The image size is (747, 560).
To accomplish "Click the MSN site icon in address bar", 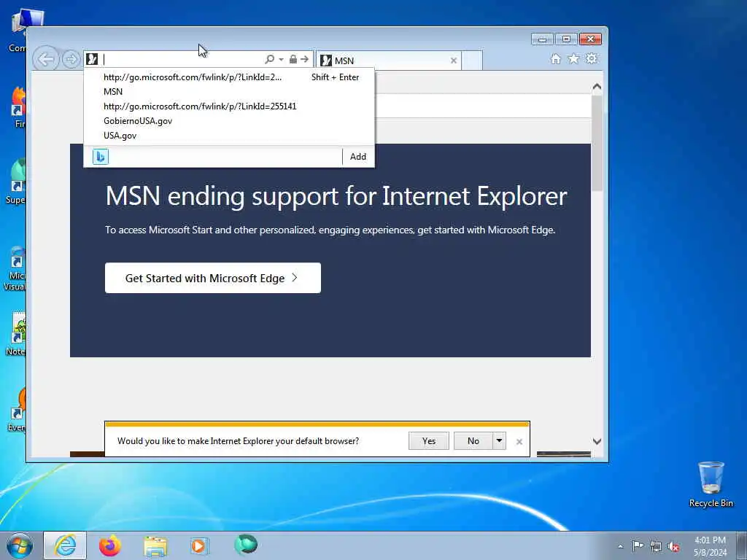I will click(x=92, y=59).
